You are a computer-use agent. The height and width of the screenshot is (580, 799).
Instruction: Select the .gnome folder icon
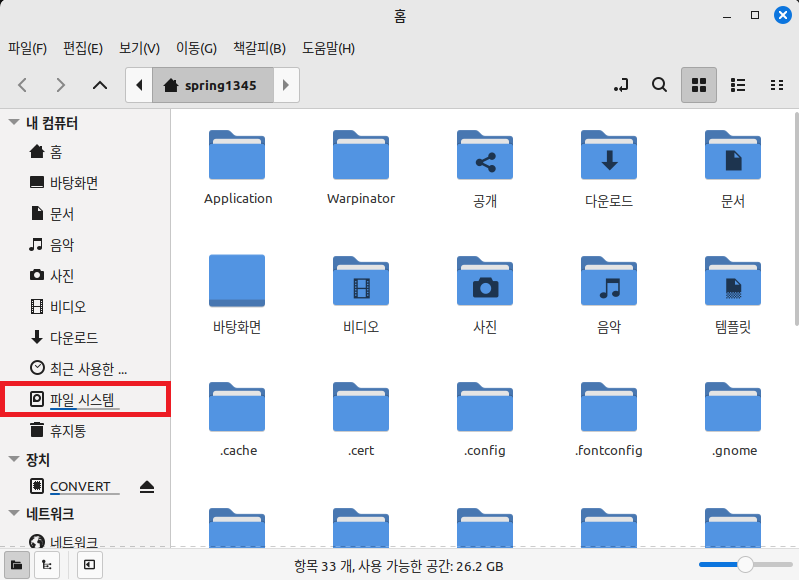733,407
